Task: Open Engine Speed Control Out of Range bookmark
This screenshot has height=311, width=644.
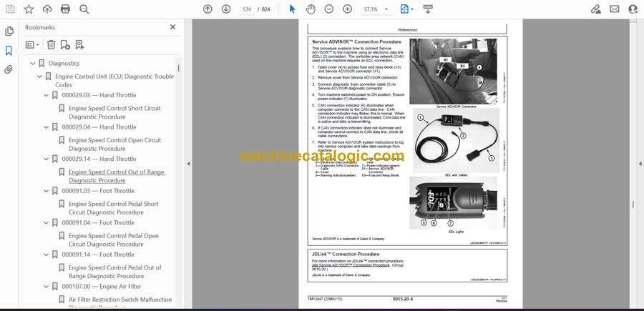Action: 117,177
